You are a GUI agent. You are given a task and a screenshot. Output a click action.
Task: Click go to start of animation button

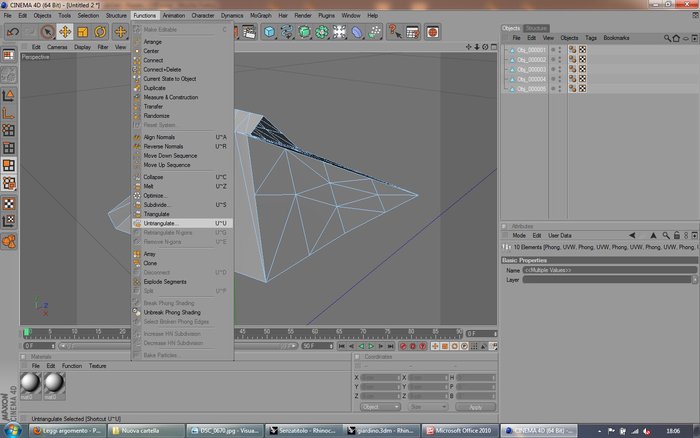click(x=341, y=346)
